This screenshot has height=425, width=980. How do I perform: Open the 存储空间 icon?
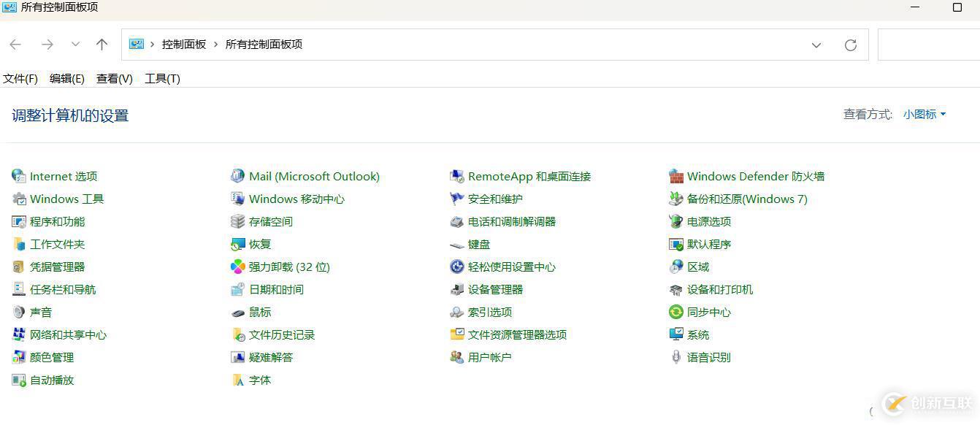237,221
